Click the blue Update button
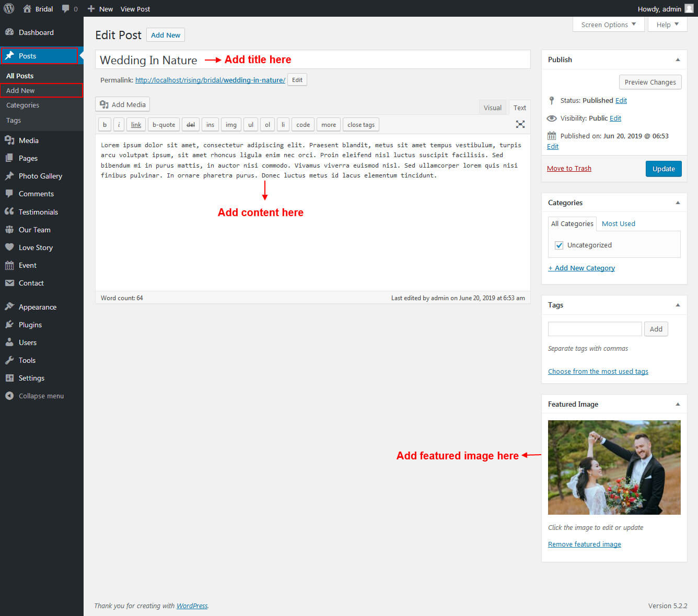Image resolution: width=698 pixels, height=616 pixels. (x=663, y=169)
